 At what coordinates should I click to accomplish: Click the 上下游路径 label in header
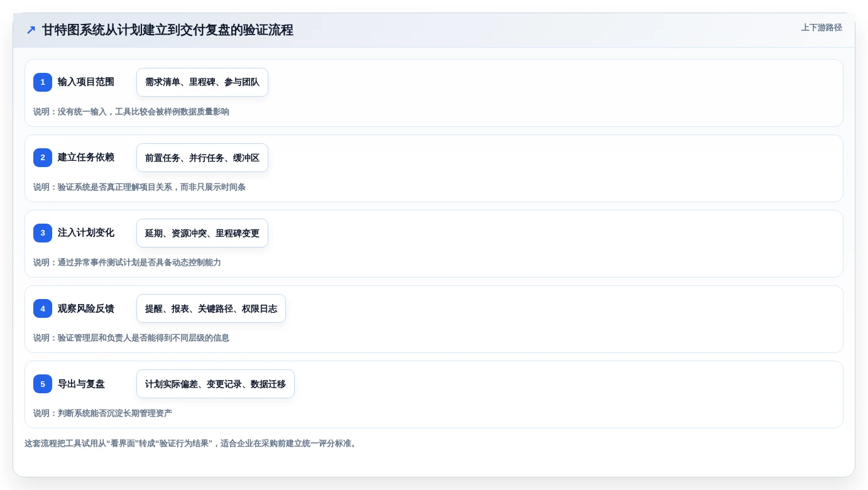(x=821, y=28)
